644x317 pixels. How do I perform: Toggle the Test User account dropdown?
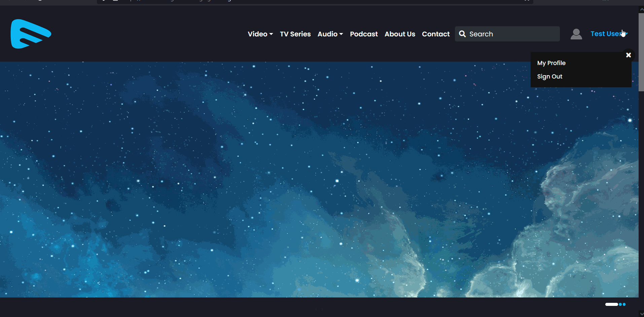[x=609, y=34]
